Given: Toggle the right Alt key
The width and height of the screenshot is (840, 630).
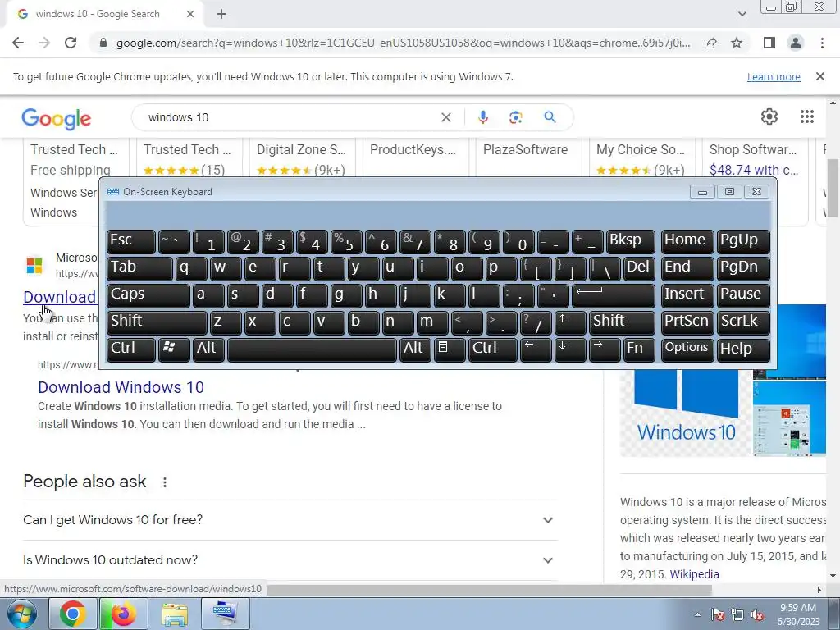Looking at the screenshot, I should click(414, 349).
